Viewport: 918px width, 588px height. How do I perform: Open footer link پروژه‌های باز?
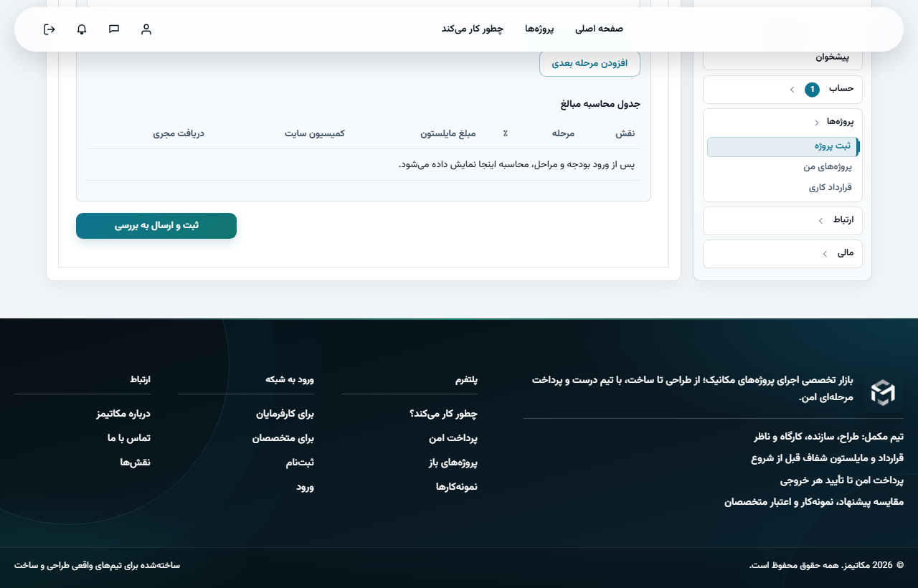pyautogui.click(x=453, y=463)
